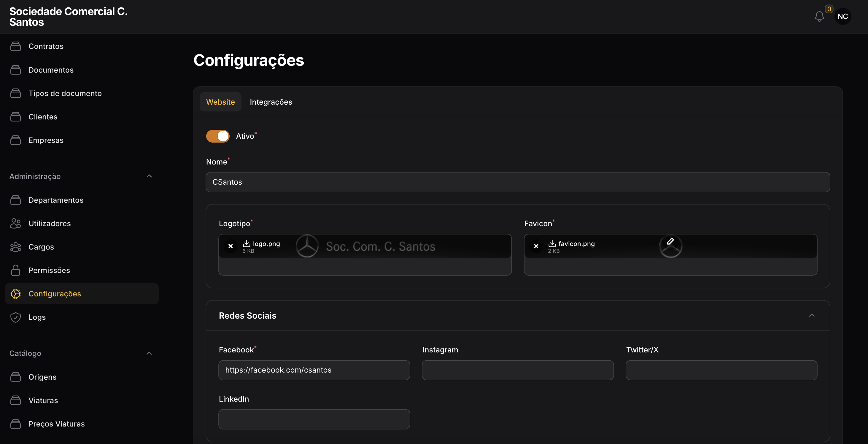Click the NC profile avatar
Image resolution: width=868 pixels, height=444 pixels.
click(x=843, y=17)
